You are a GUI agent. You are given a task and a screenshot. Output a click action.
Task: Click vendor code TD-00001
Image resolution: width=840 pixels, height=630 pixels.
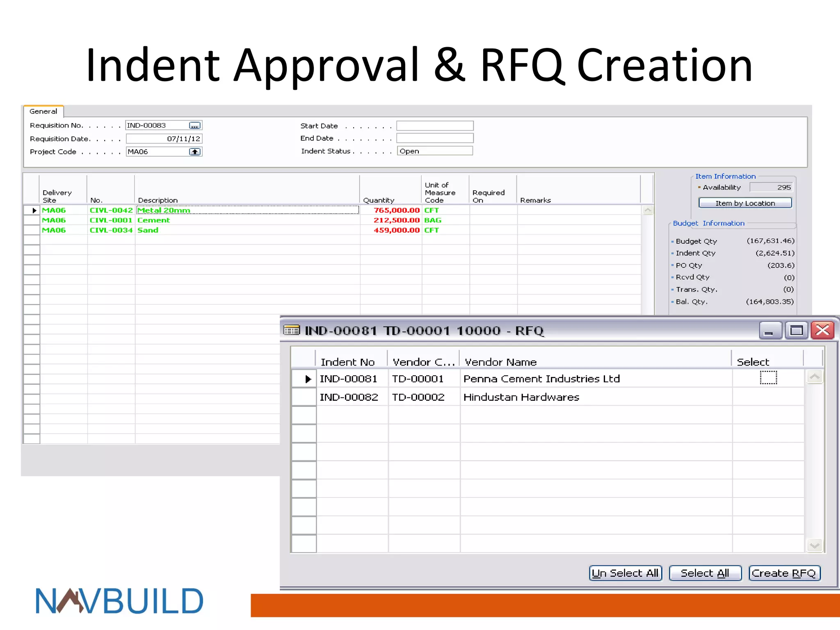(418, 379)
